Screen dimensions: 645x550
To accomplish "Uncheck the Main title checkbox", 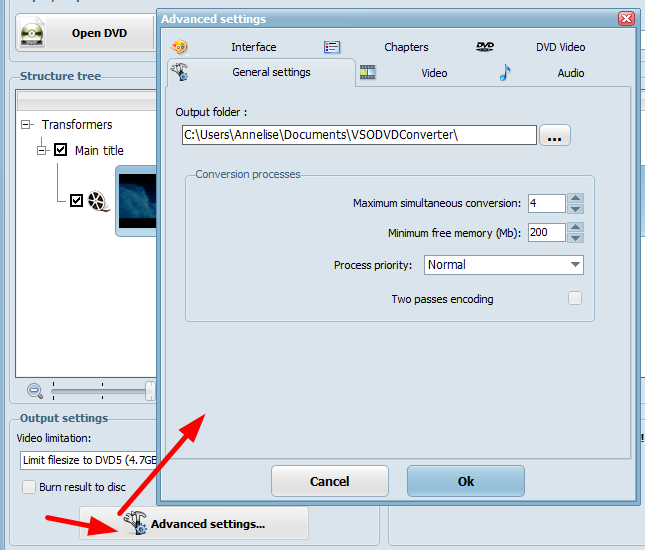I will [60, 150].
